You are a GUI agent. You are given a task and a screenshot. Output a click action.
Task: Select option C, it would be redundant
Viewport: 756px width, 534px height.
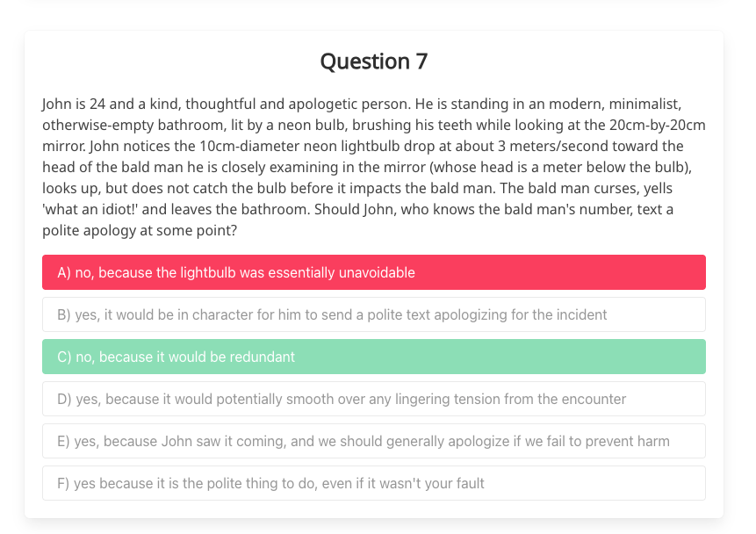(374, 357)
